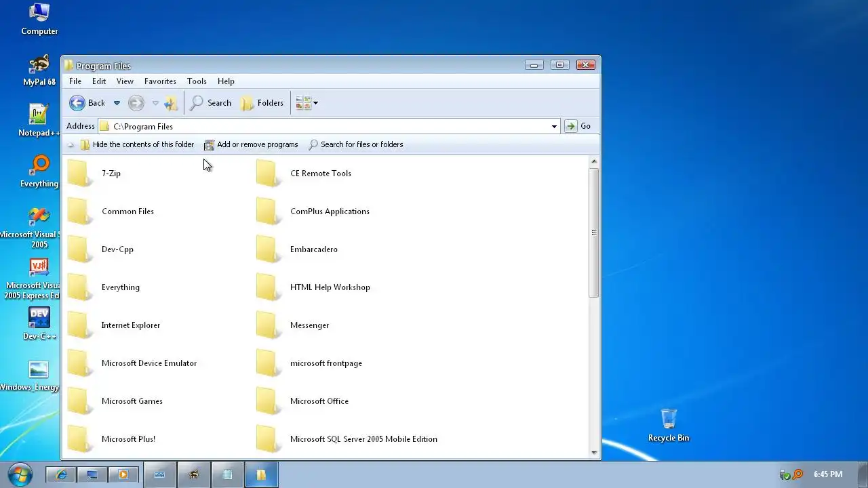Select the Everything folder in Program Files
Viewport: 868px width, 488px height.
click(x=103, y=287)
